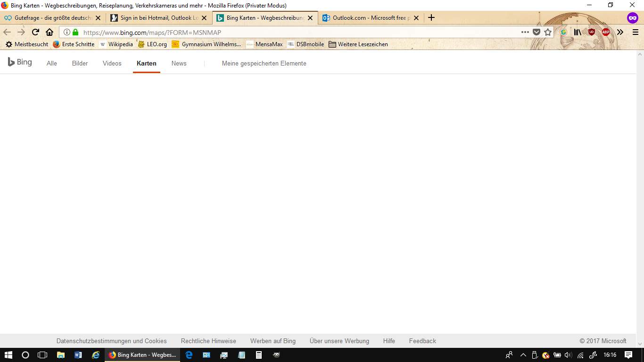Open the Firefox library icon
Image resolution: width=644 pixels, height=362 pixels.
(x=578, y=33)
